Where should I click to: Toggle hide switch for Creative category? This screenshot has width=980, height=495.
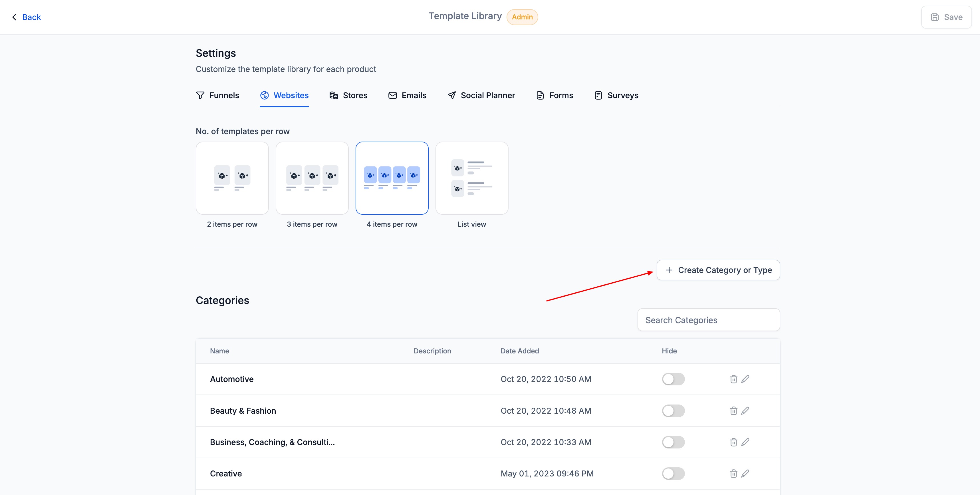(673, 474)
